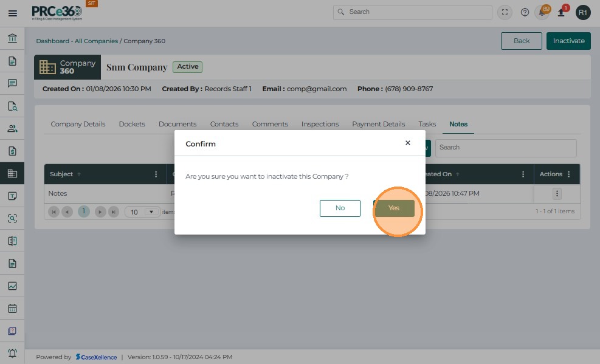Viewport: 600px width, 364px height.
Task: Go to previous page of notes grid
Action: [67, 212]
